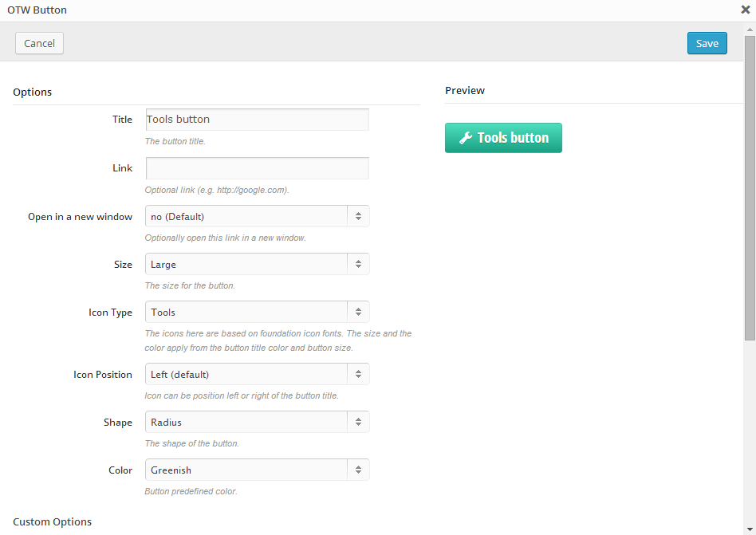This screenshot has width=756, height=535.
Task: Click the scrollbar up arrow
Action: [x=750, y=30]
